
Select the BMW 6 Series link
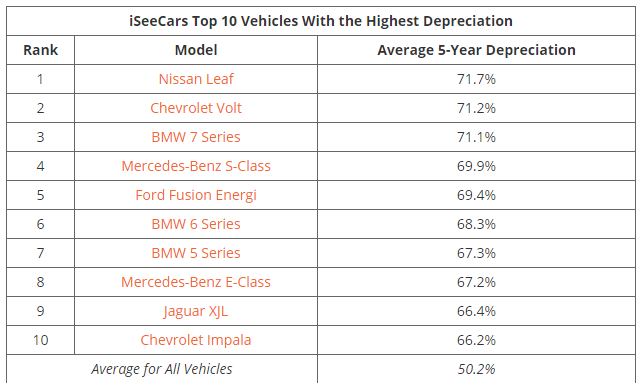pyautogui.click(x=196, y=224)
